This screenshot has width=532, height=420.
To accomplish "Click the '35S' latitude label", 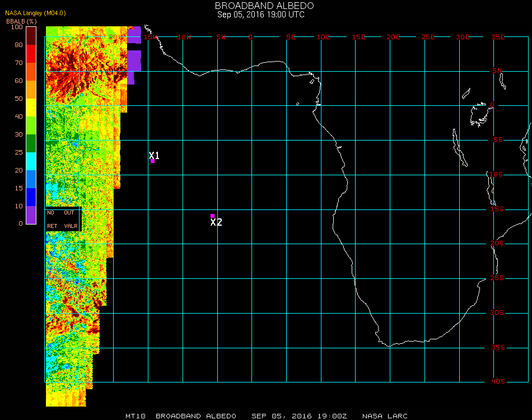I will tap(498, 347).
